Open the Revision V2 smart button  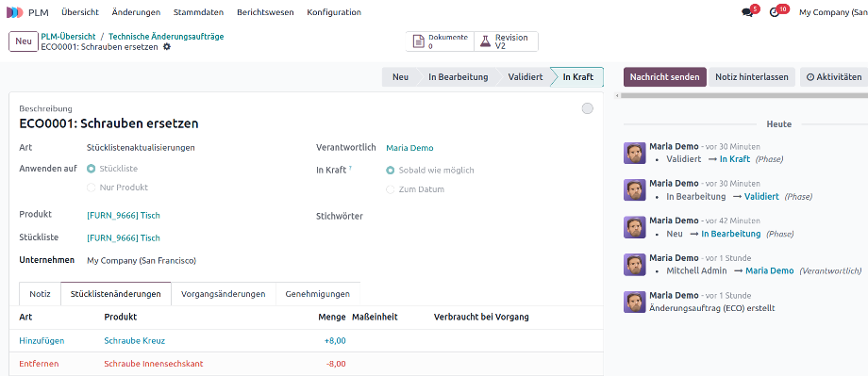506,41
